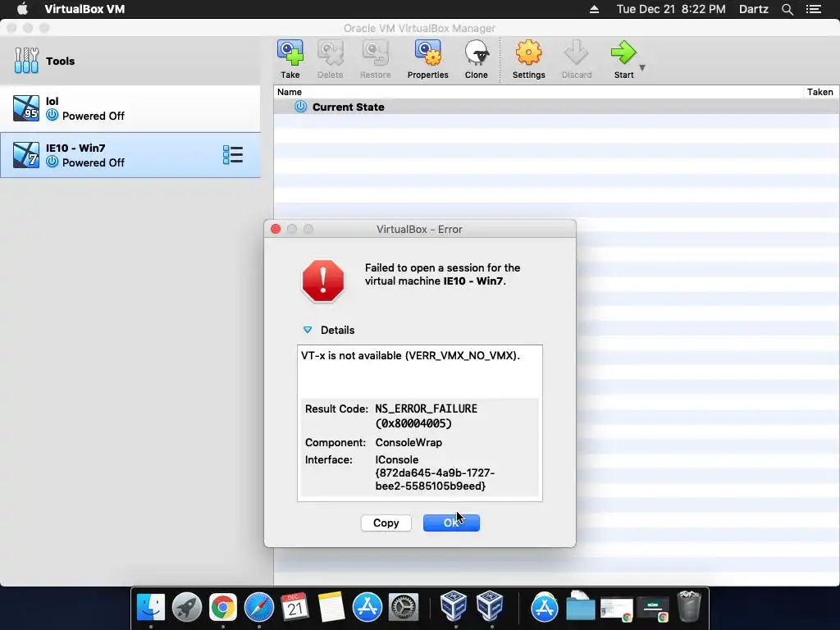Click the Taken column header
Screen dimensions: 840x630
[820, 92]
